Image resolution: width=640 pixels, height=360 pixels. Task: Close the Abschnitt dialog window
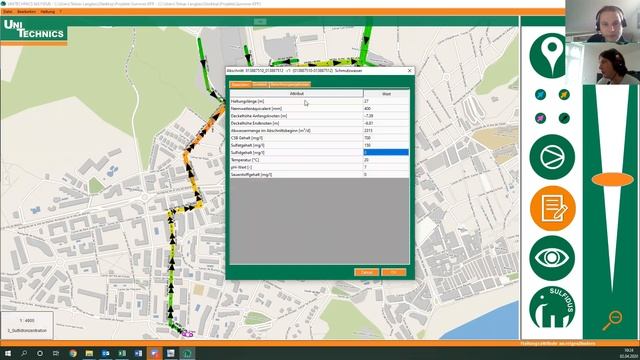[x=410, y=71]
